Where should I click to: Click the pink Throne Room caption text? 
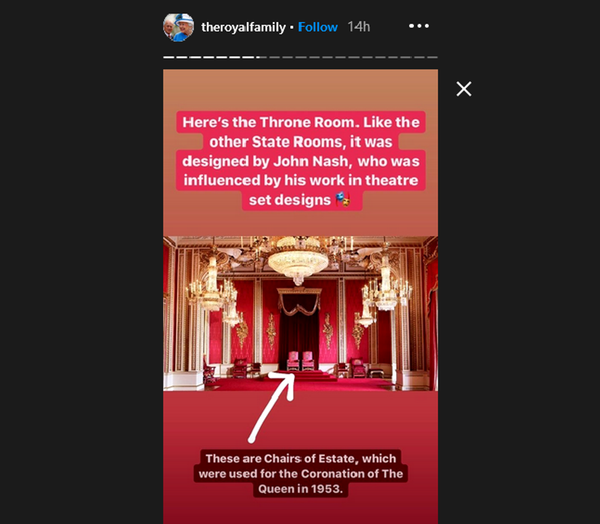pos(301,161)
